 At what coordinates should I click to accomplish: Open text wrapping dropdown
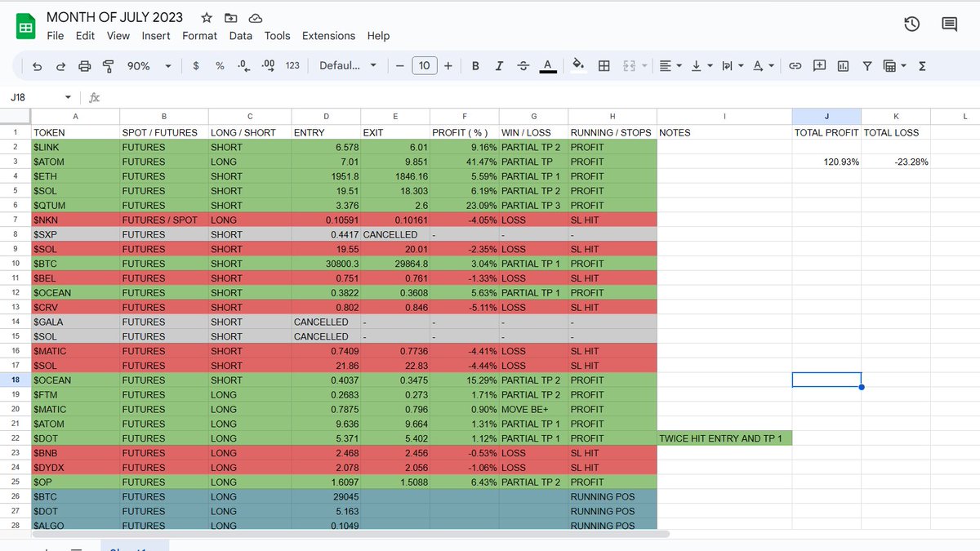pos(732,66)
